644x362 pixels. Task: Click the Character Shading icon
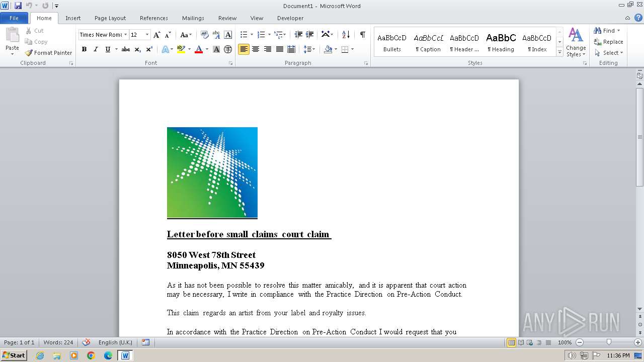[216, 49]
